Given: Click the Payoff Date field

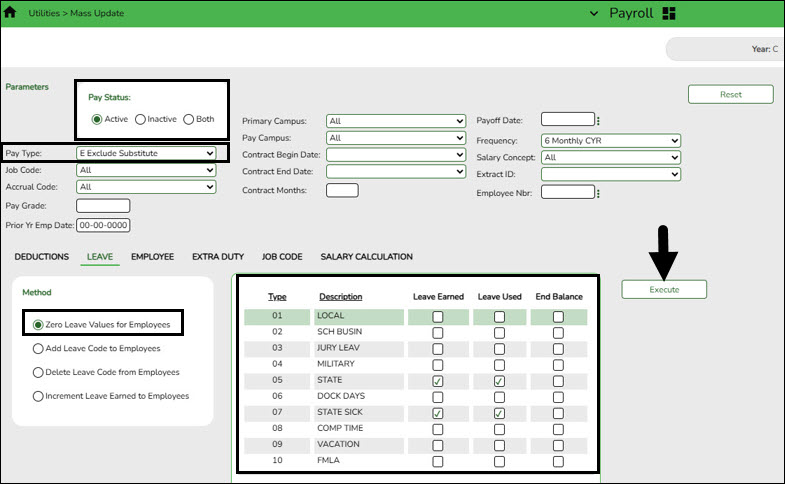Looking at the screenshot, I should tap(568, 120).
